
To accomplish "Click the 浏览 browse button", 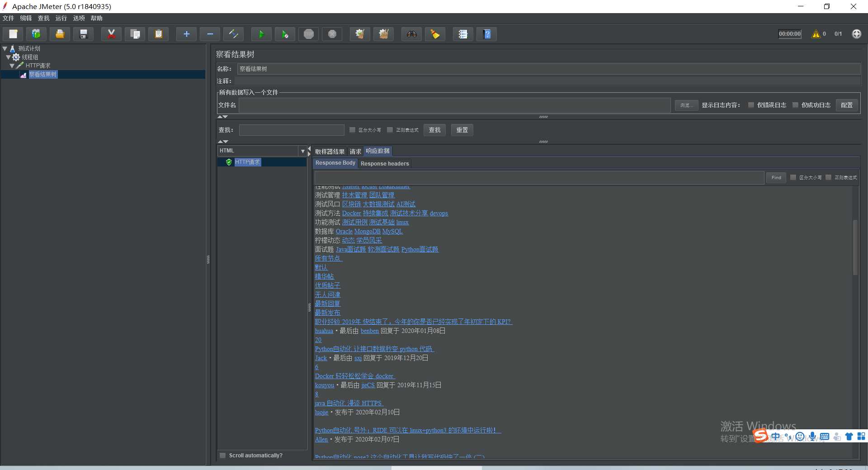I will tap(686, 105).
